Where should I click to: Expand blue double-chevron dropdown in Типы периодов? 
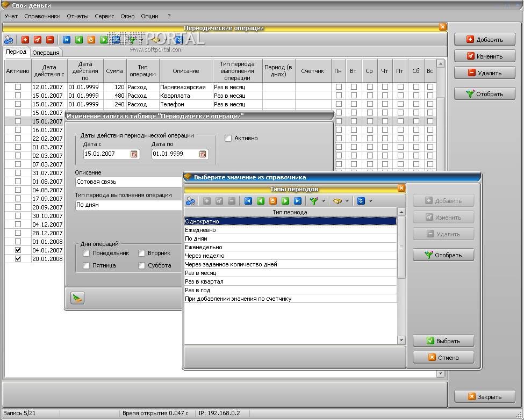tap(370, 201)
